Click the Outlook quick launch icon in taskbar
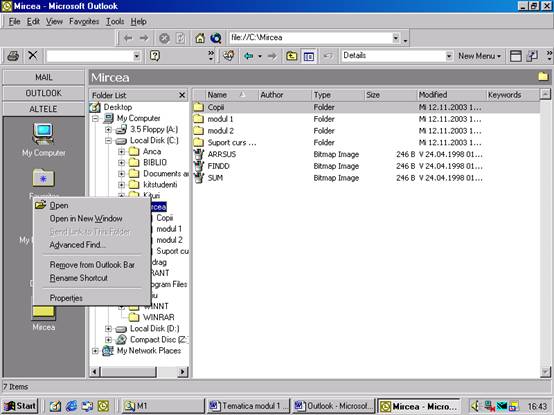This screenshot has width=554, height=415. 104,406
